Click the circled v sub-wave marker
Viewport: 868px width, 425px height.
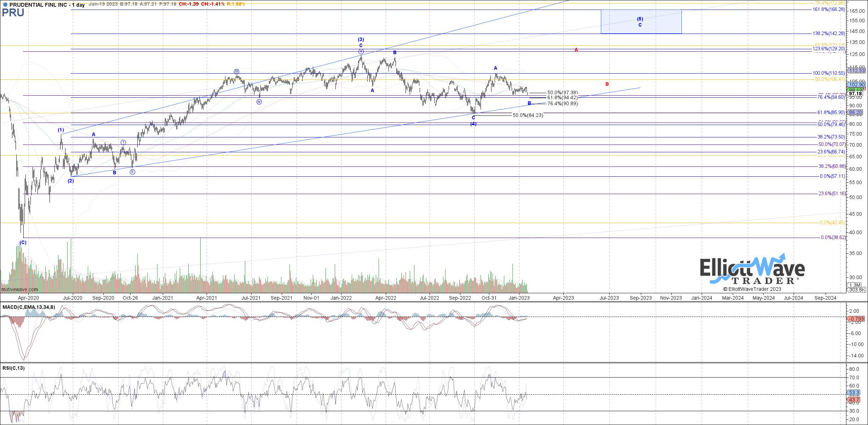[x=361, y=51]
